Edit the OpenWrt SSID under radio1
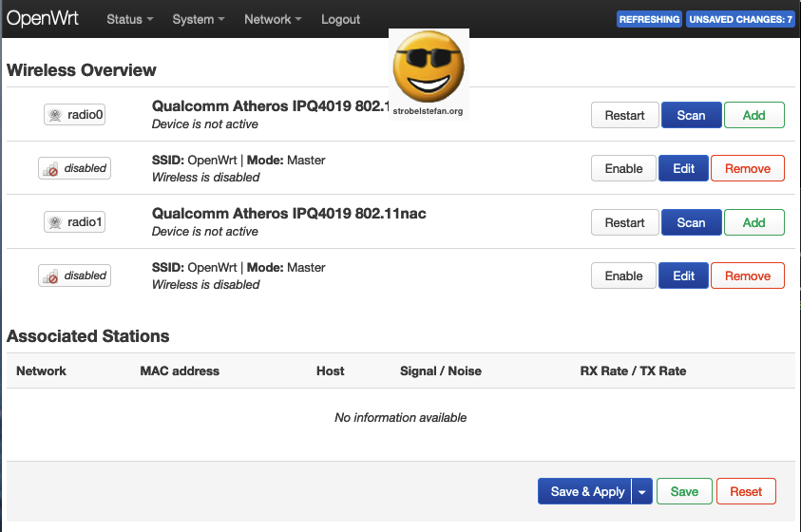Screen dimensions: 801x532 [683, 275]
